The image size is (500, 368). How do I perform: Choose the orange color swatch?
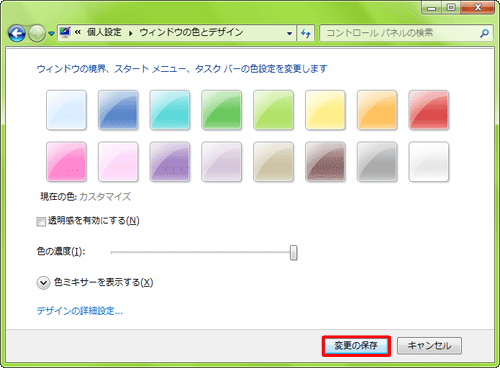tap(377, 110)
